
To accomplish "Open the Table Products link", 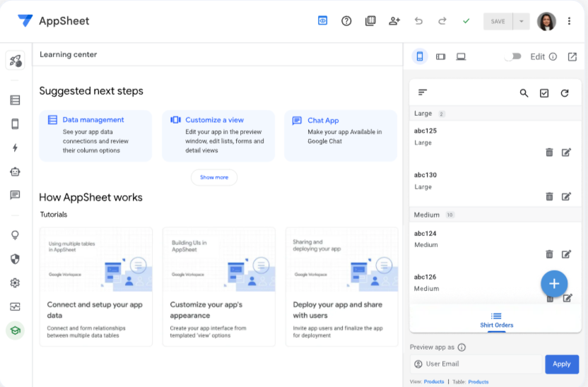I will 478,382.
